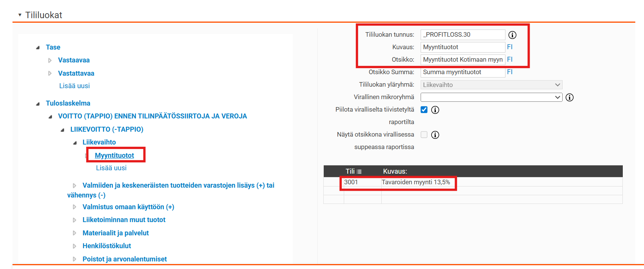Click FI language link next to Otsikko Summa

[510, 72]
